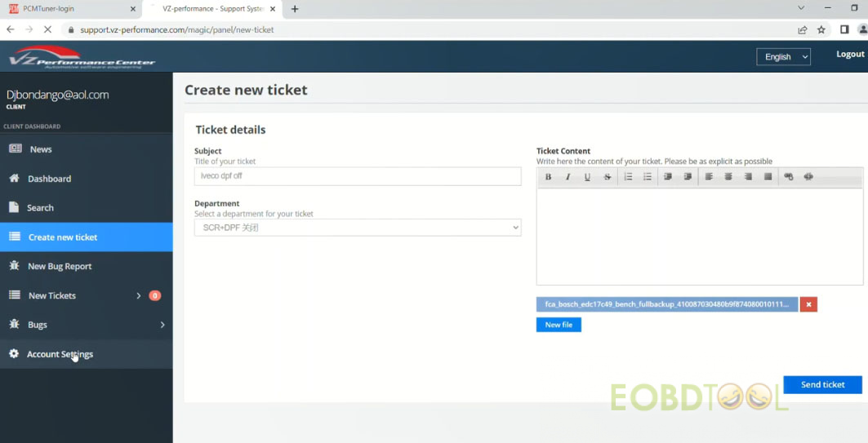Viewport: 868px width, 443px height.
Task: Remove attached file with red X
Action: [808, 304]
